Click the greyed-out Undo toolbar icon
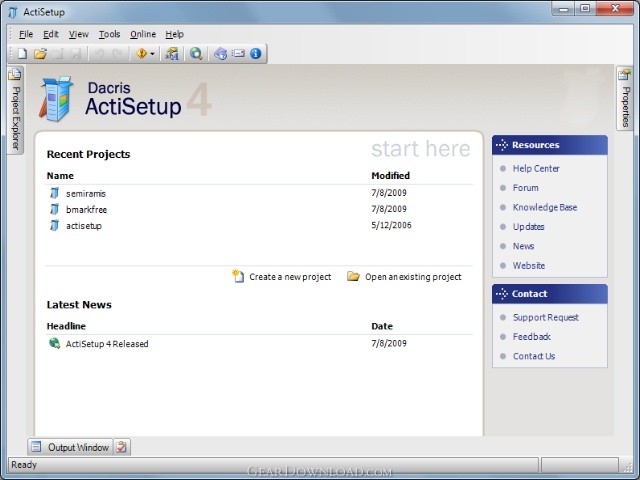640x480 pixels. 99,54
